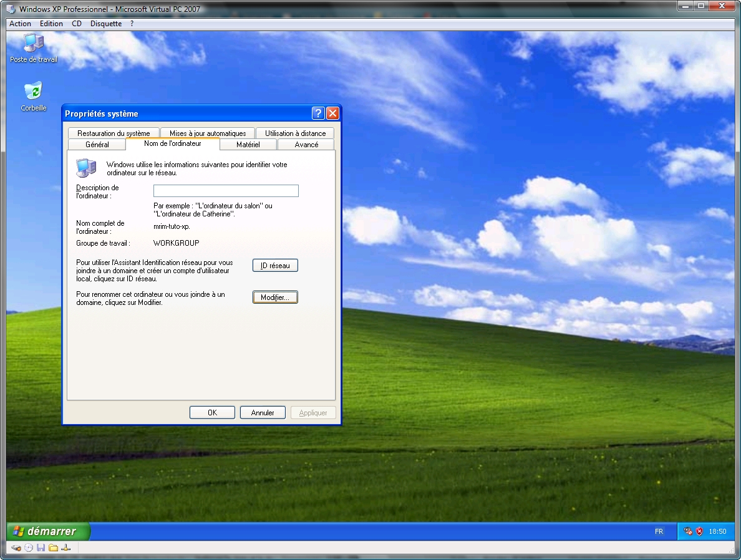Select the Nom de l'ordinateur tab
The width and height of the screenshot is (741, 560).
tap(173, 143)
